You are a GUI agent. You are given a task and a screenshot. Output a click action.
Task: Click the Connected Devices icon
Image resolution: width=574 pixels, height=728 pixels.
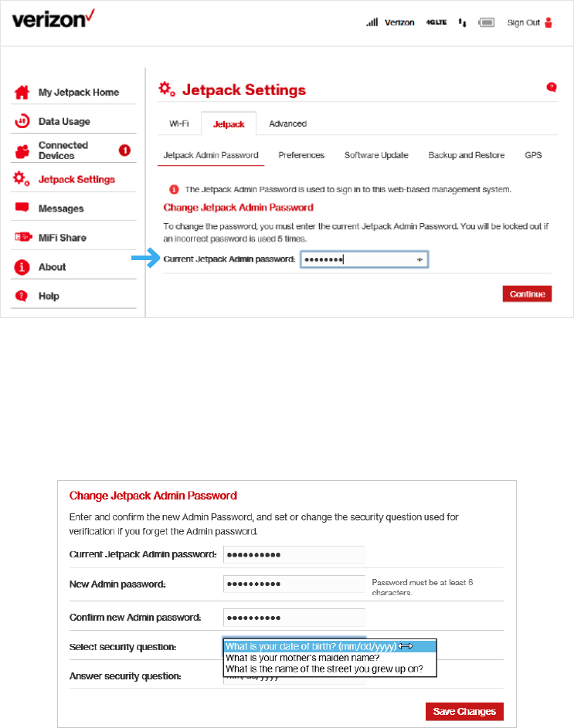point(22,151)
